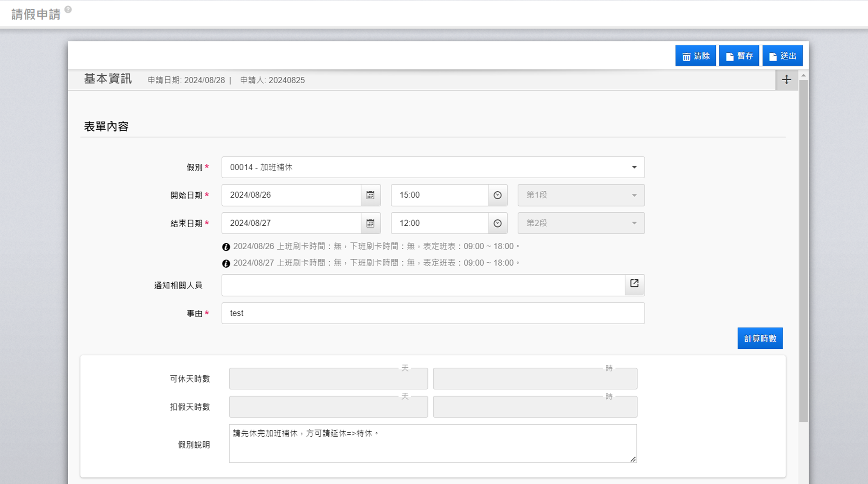Click the start date input field
This screenshot has width=868, height=484.
point(291,195)
